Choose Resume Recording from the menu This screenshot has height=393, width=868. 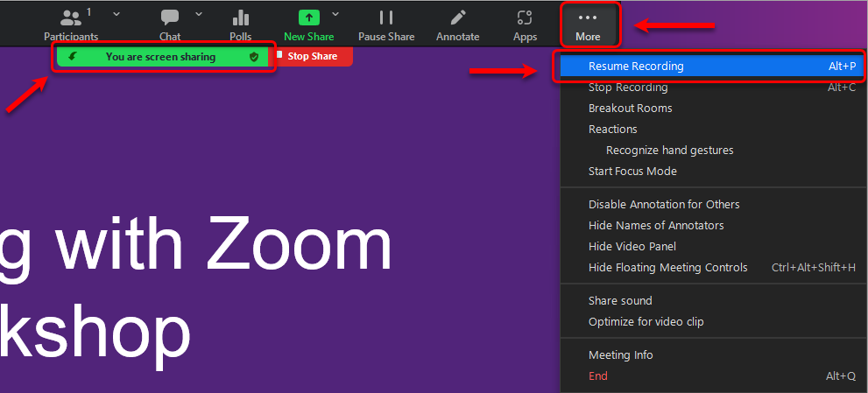pos(711,67)
